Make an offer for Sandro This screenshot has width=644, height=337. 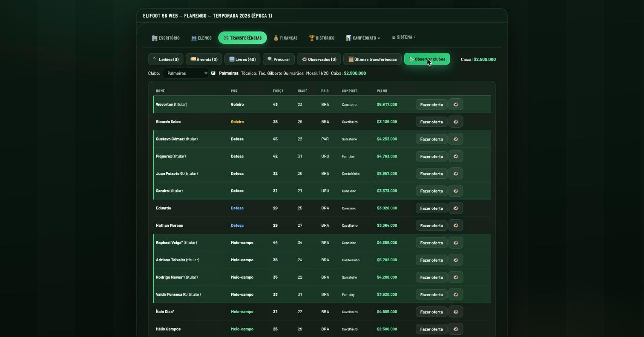tap(431, 191)
